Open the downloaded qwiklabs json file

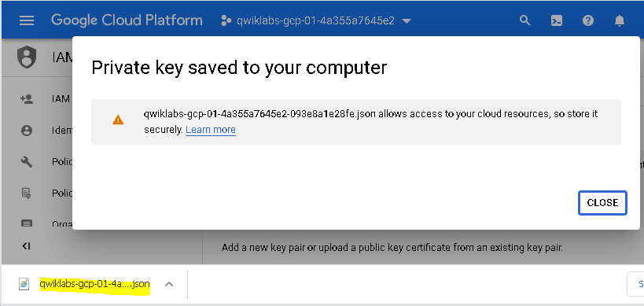click(x=95, y=284)
